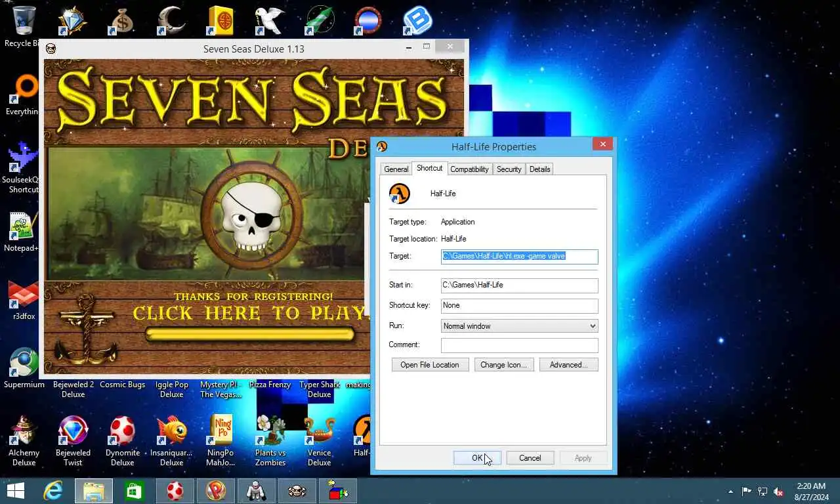Click the Start in field

520,285
